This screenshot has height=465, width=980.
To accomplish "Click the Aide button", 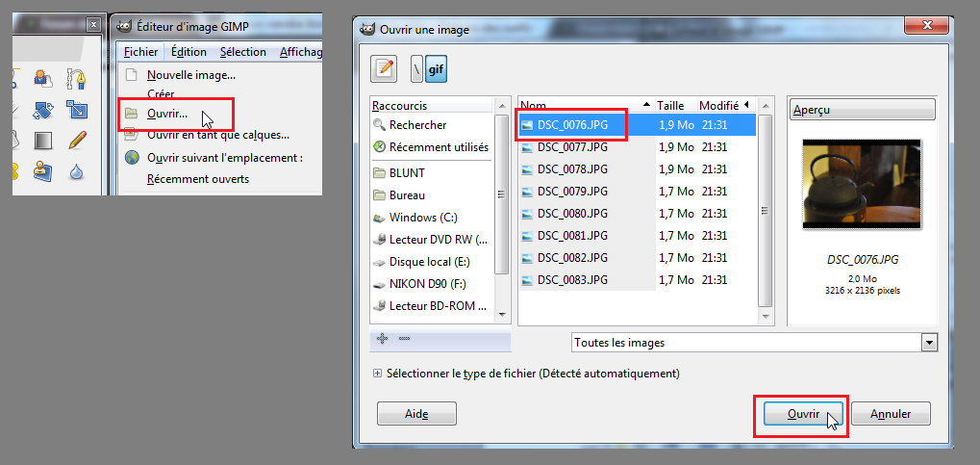I will click(x=416, y=414).
